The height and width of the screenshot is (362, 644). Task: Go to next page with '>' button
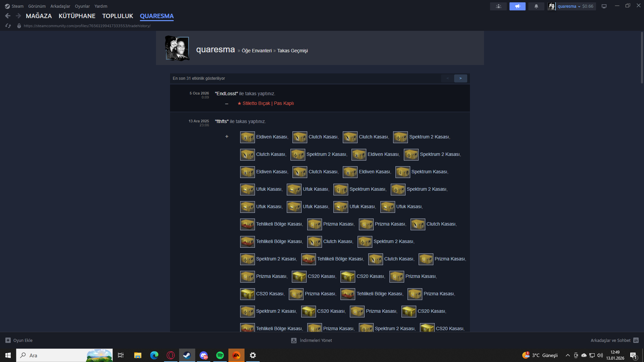[461, 78]
